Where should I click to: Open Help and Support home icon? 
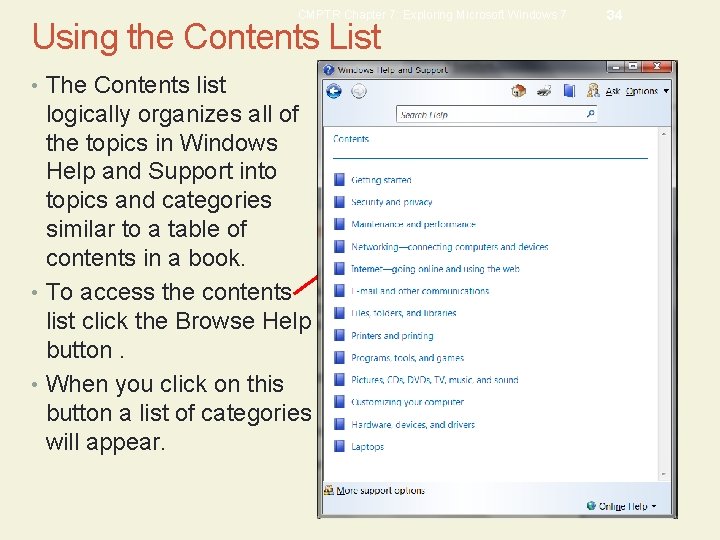(x=518, y=90)
